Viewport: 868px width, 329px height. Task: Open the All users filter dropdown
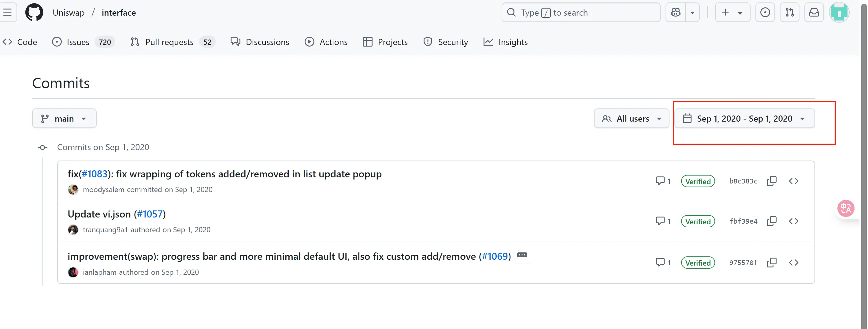pyautogui.click(x=631, y=119)
